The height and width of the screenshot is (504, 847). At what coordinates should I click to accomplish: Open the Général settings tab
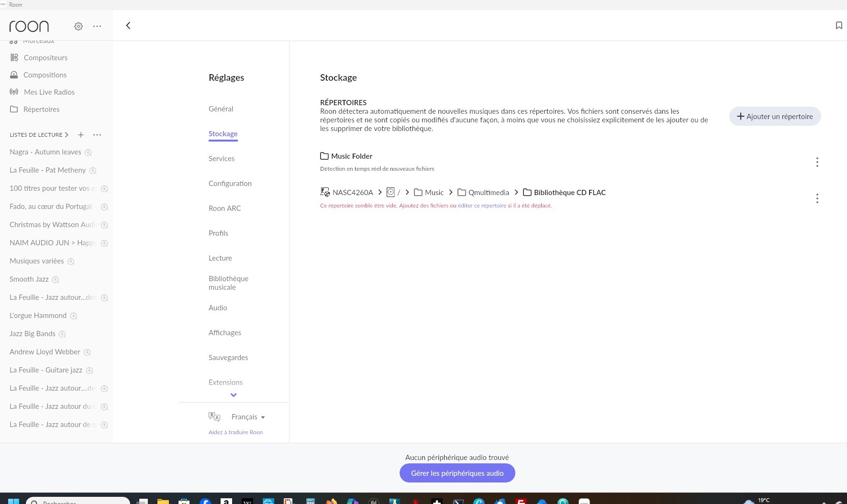(x=221, y=109)
